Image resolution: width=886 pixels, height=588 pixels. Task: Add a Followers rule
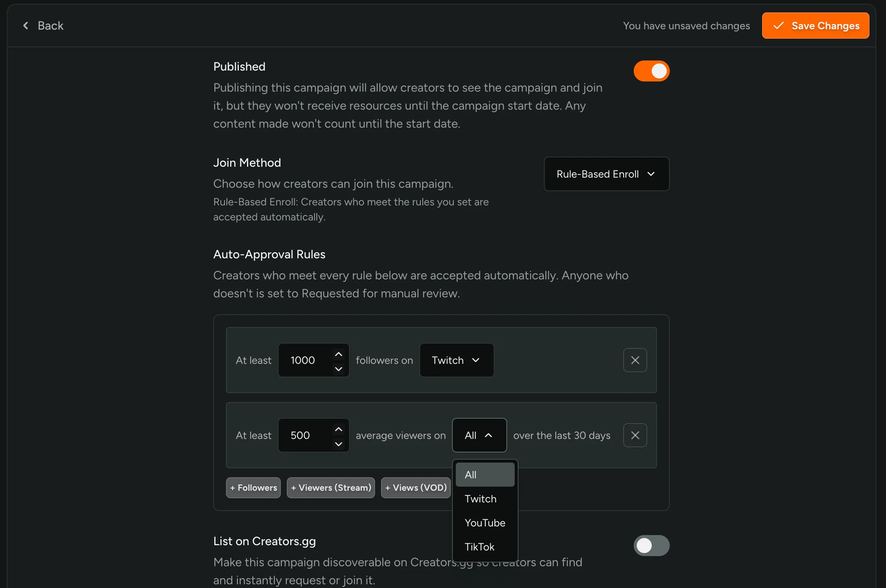pyautogui.click(x=253, y=488)
